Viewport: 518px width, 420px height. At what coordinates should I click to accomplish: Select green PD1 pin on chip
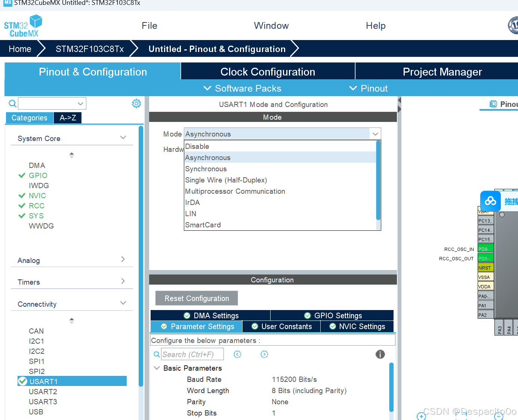(485, 258)
